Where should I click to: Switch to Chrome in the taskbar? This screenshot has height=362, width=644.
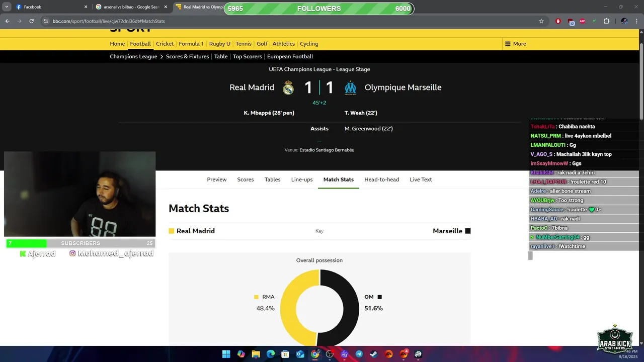pos(315,354)
